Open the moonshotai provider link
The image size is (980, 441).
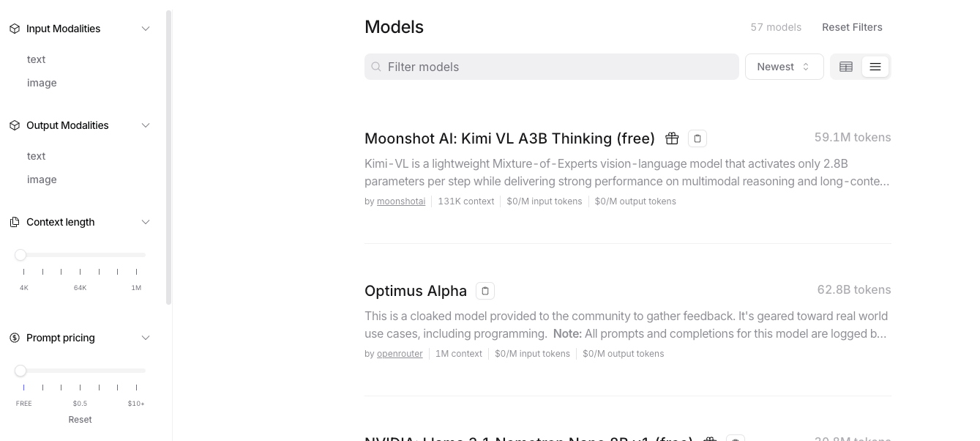point(401,201)
